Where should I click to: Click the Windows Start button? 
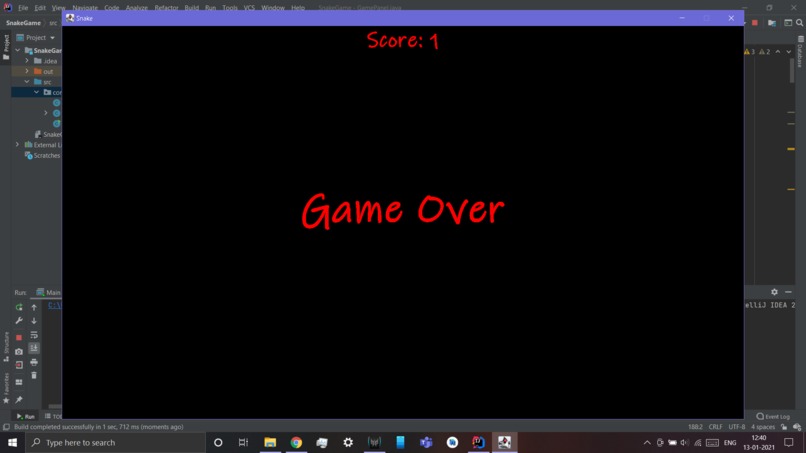(x=12, y=442)
